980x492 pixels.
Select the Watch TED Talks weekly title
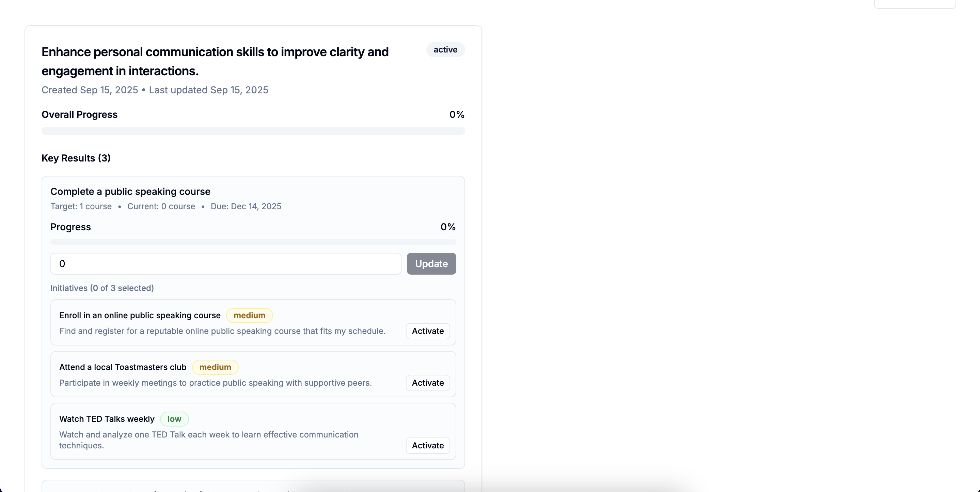click(x=107, y=419)
